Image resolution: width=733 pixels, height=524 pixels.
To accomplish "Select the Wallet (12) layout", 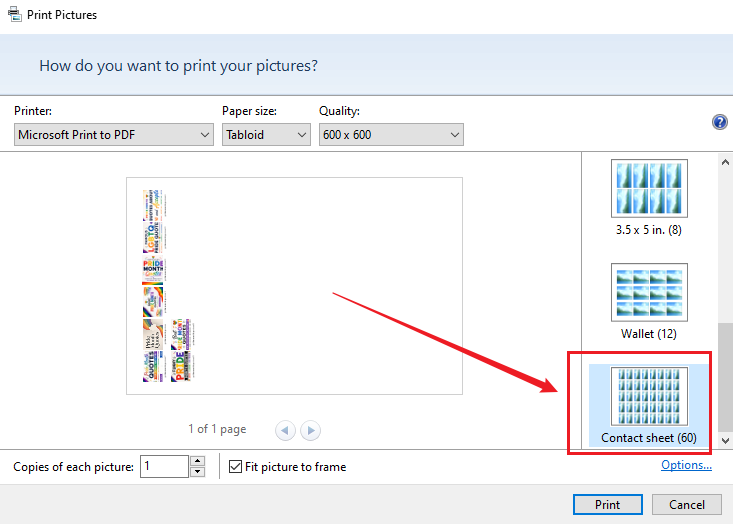I will pos(649,302).
